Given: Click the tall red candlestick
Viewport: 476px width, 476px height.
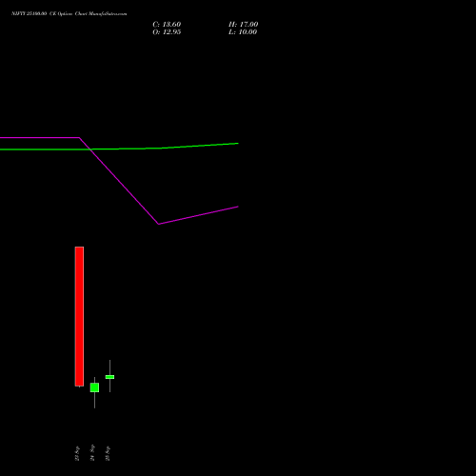Looking at the screenshot, I should click(79, 316).
